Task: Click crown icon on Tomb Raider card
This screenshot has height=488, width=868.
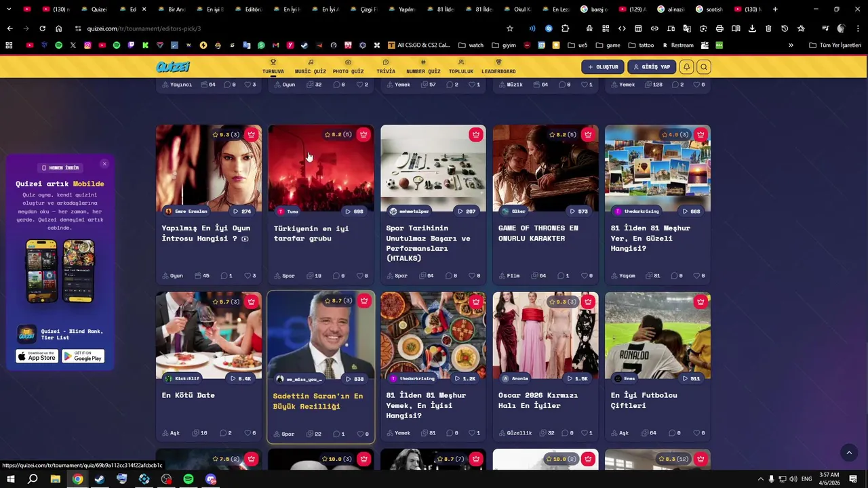Action: click(x=252, y=134)
